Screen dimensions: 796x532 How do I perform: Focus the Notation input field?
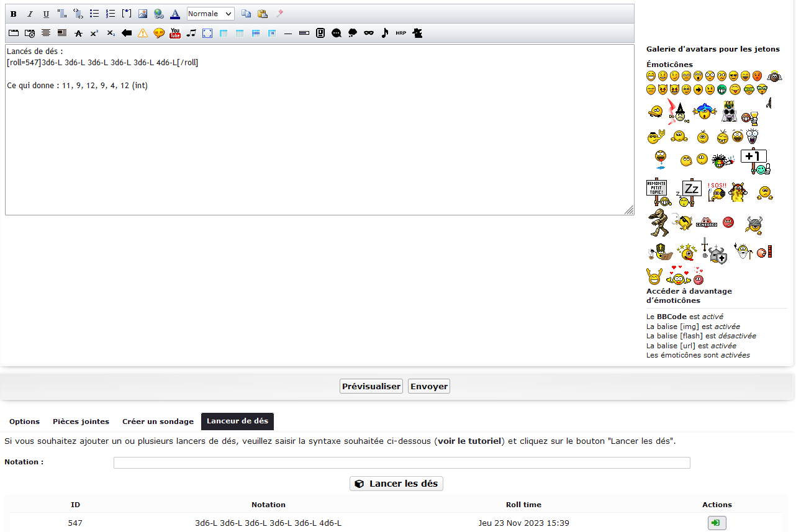402,462
